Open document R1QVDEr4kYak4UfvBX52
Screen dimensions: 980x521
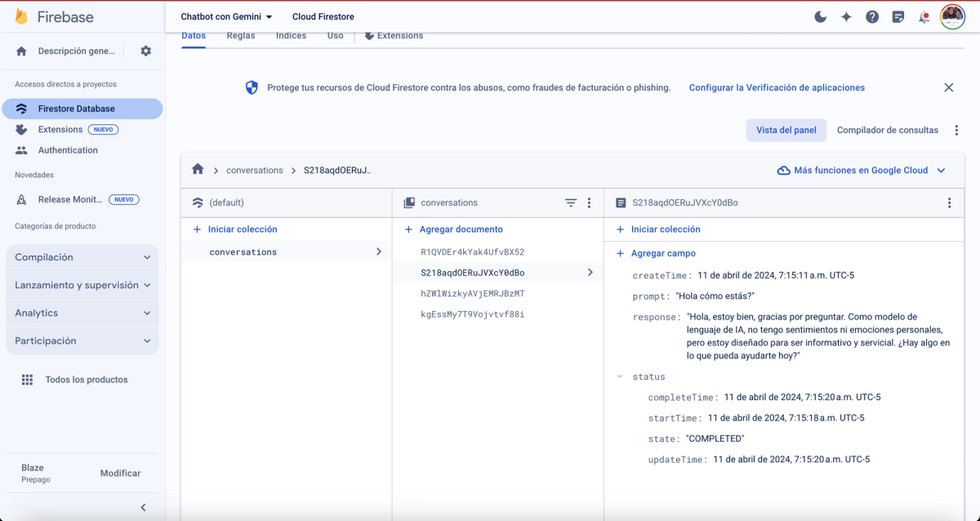(x=472, y=252)
